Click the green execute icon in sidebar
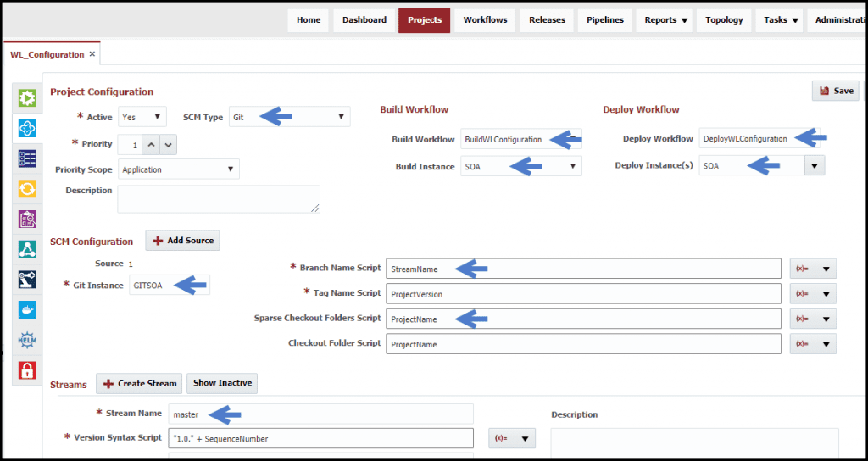The height and width of the screenshot is (461, 868). point(27,98)
